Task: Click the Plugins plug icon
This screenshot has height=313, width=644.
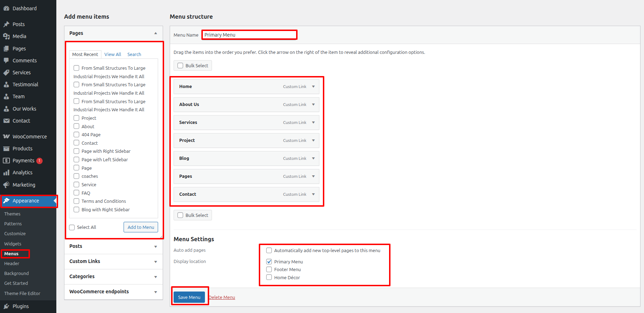Action: pos(6,306)
